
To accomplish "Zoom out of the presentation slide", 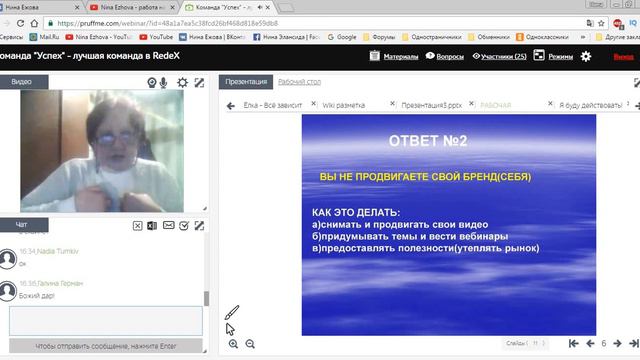I will click(250, 344).
